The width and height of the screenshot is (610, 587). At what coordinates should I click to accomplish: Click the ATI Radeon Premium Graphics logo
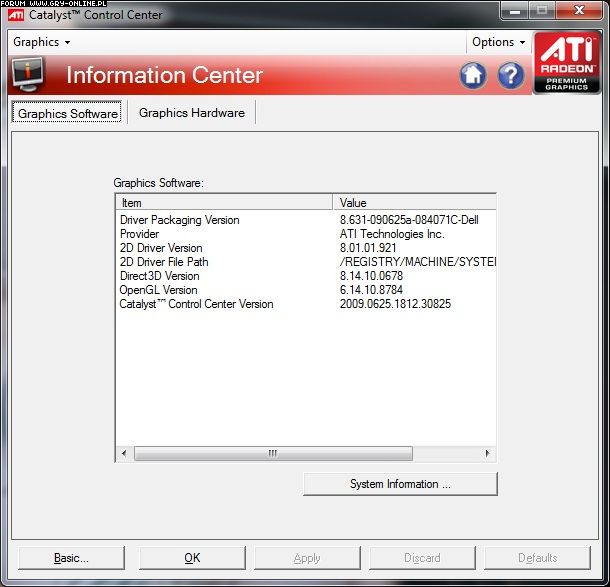tap(567, 63)
